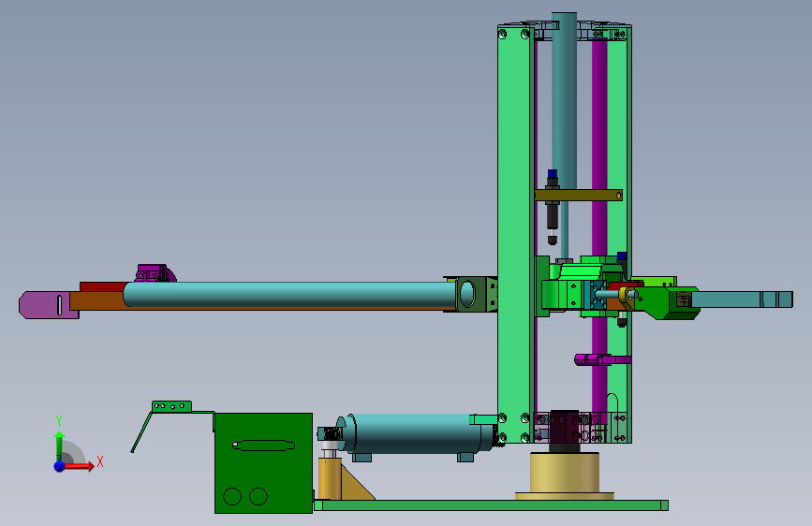
Task: Select the magenta bracket atop the horizontal arm
Action: (155, 273)
